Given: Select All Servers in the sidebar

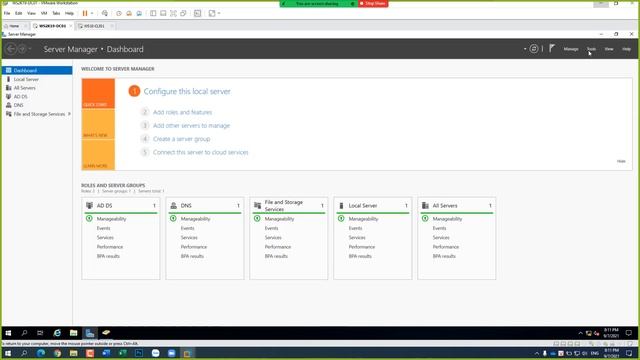Looking at the screenshot, I should point(24,88).
